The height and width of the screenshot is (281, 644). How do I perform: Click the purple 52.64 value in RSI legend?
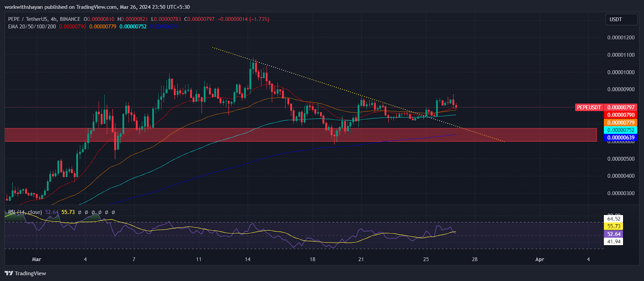pyautogui.click(x=52, y=212)
